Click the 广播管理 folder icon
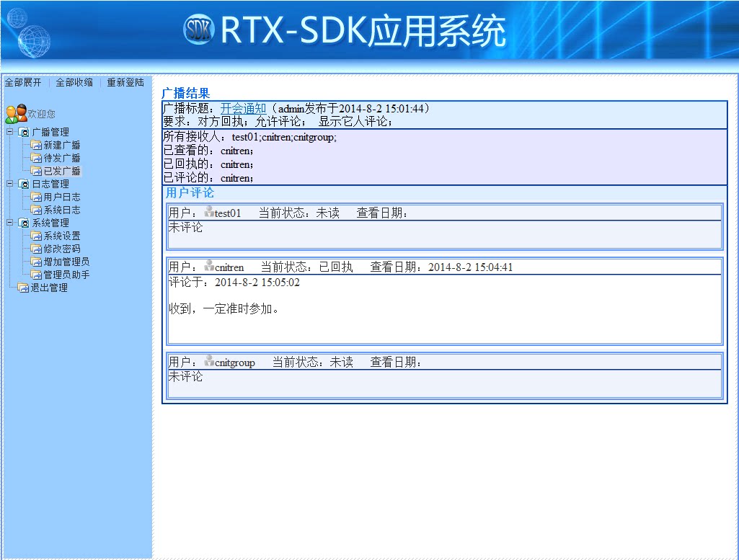739x560 pixels. coord(24,132)
